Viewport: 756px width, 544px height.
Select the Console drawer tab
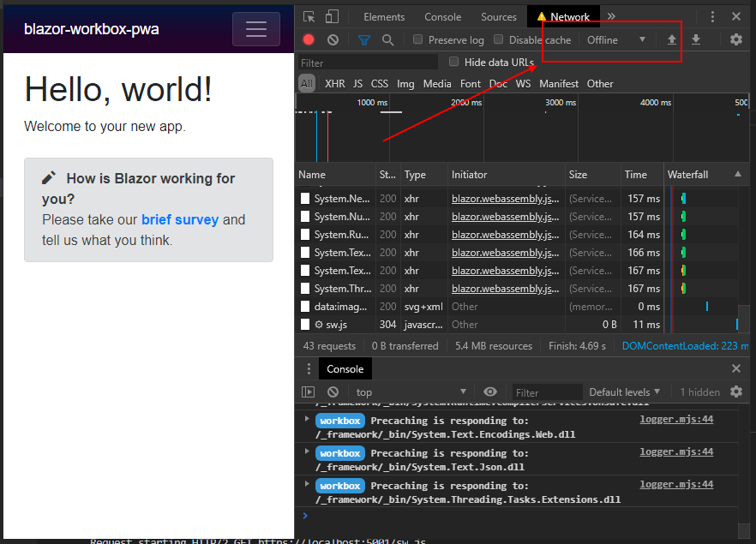345,369
